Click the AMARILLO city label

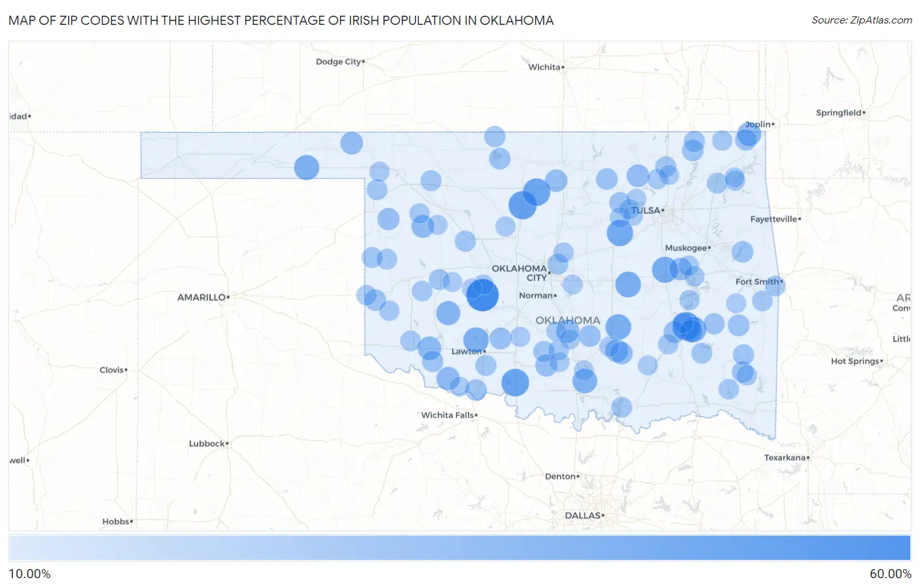202,297
